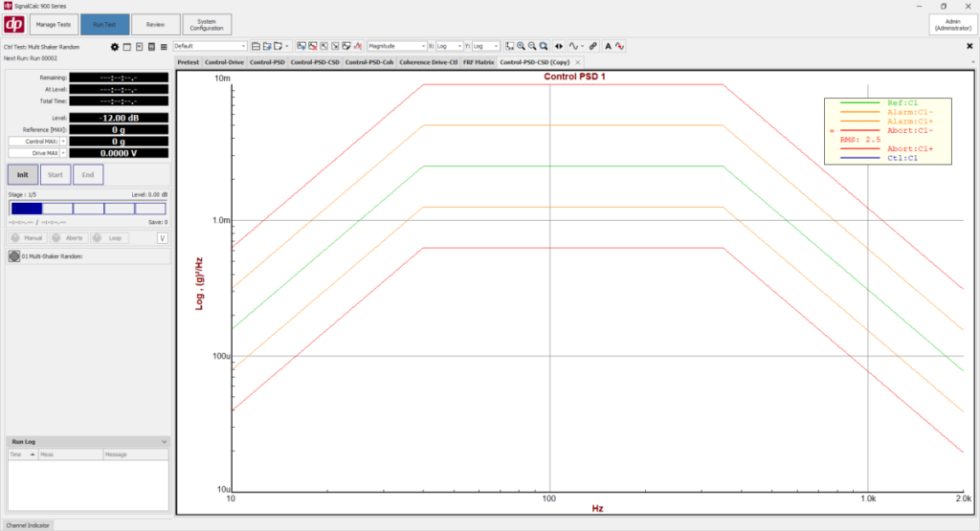This screenshot has height=531, width=980.
Task: Switch to the FRF Matrix tab
Action: pyautogui.click(x=479, y=62)
